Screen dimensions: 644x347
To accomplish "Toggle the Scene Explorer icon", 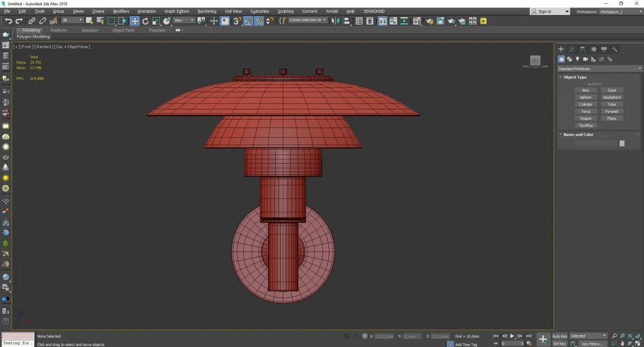I will (359, 21).
